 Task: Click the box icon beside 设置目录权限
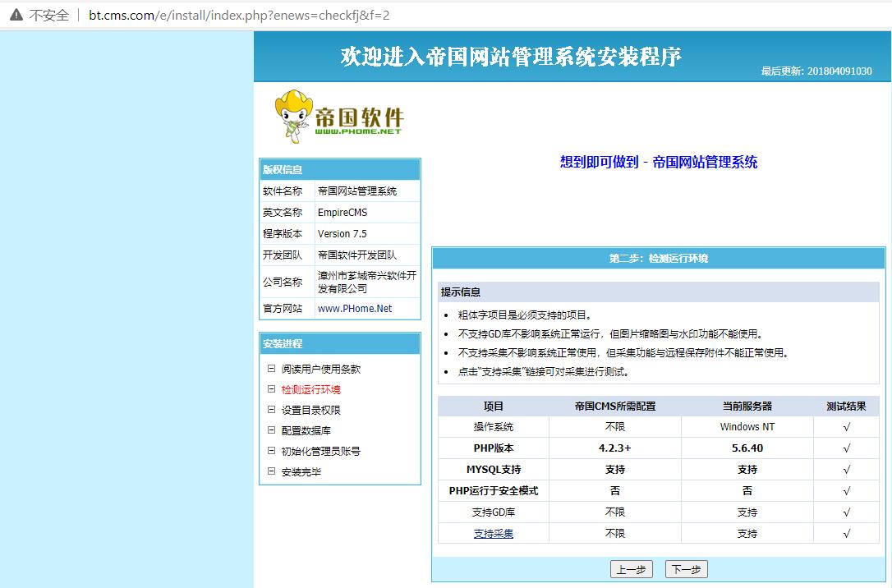tap(271, 410)
